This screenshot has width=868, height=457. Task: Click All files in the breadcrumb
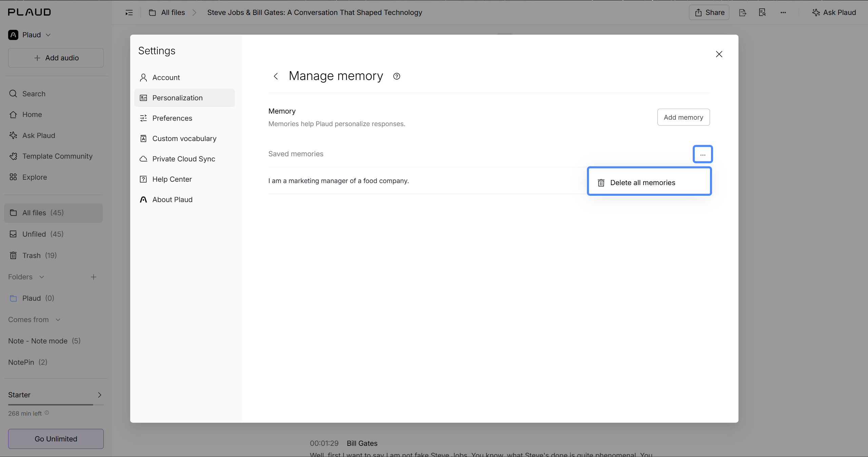(x=173, y=13)
